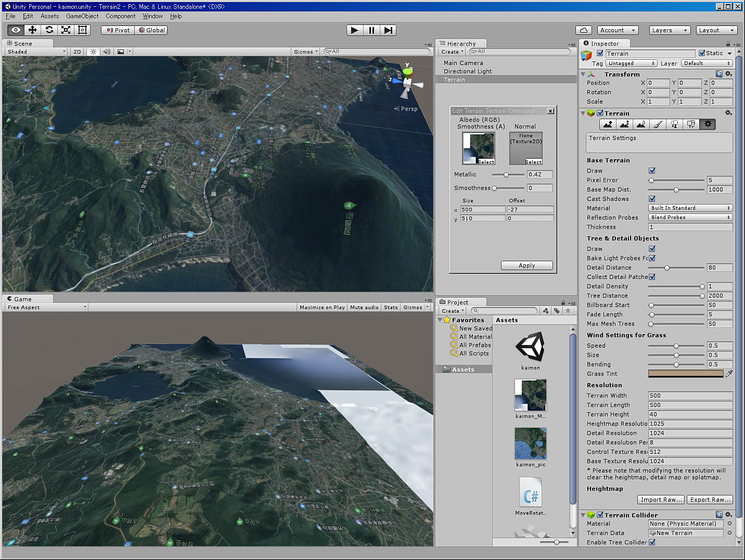Toggle 2D scene view mode
This screenshot has width=745, height=560.
click(x=77, y=52)
